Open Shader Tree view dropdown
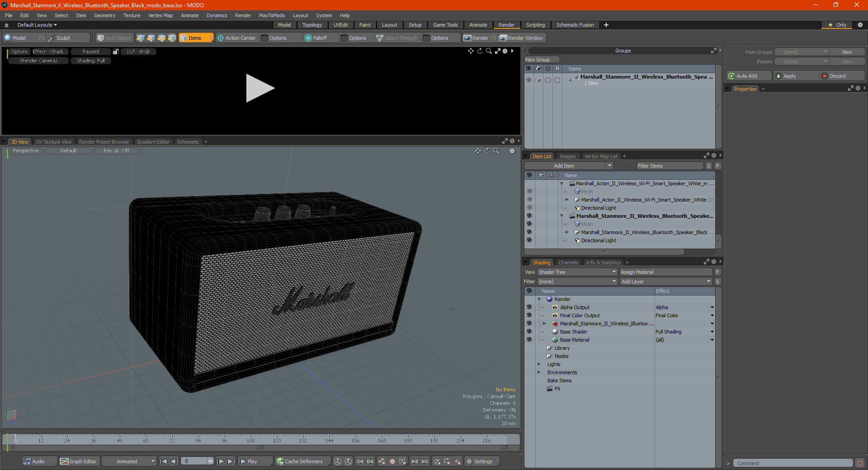868x470 pixels. click(x=577, y=272)
